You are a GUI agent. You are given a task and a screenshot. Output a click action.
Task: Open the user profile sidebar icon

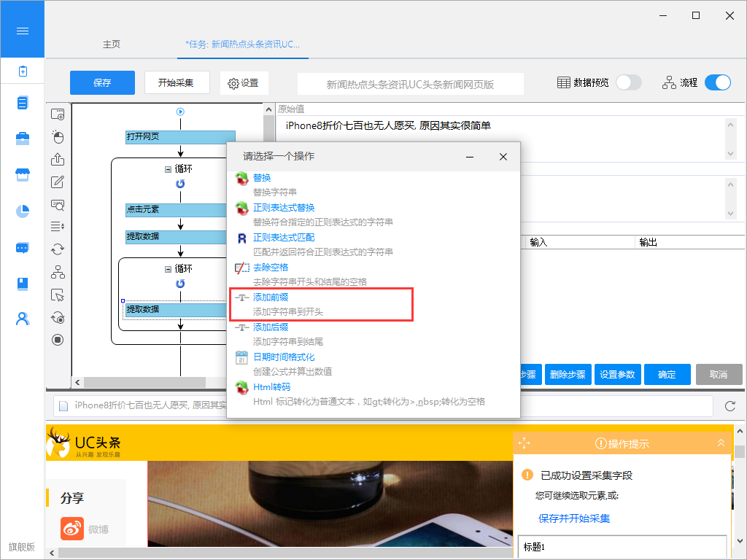click(x=23, y=319)
